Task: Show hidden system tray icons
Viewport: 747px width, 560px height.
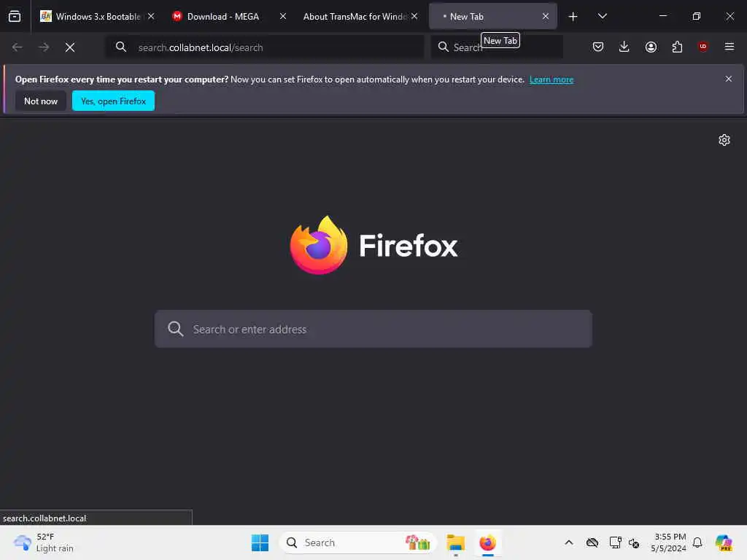Action: (569, 542)
